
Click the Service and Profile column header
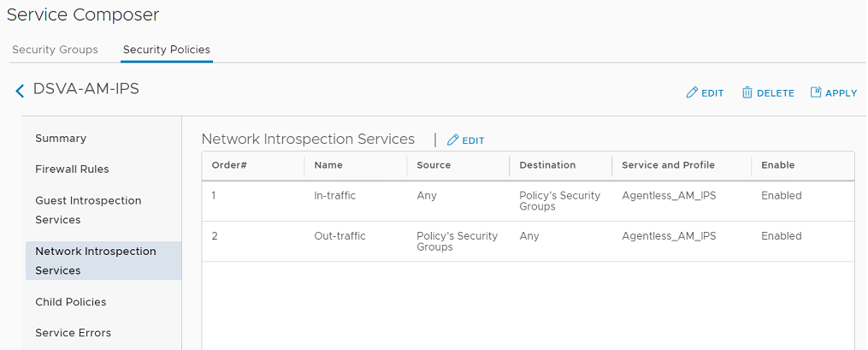coord(668,165)
